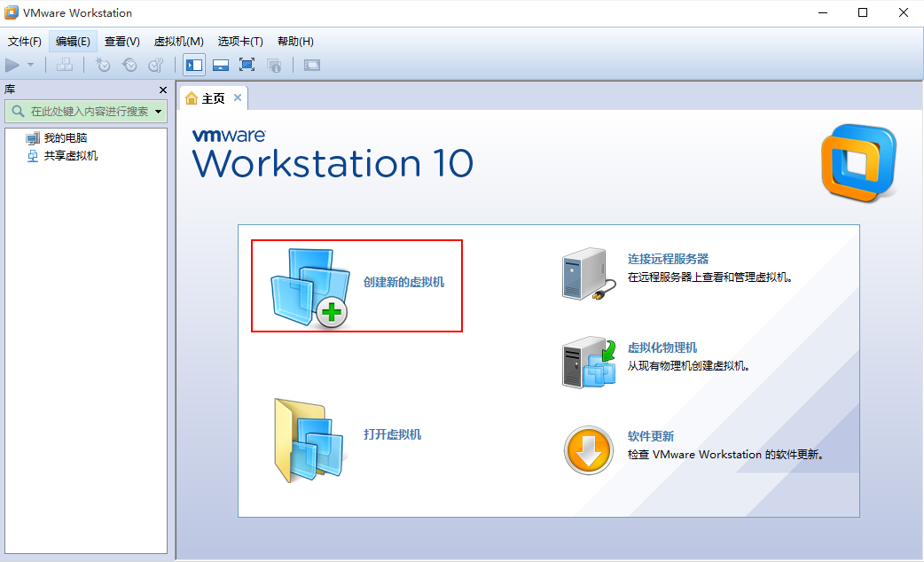Click the take snapshot clock icon

[x=103, y=65]
